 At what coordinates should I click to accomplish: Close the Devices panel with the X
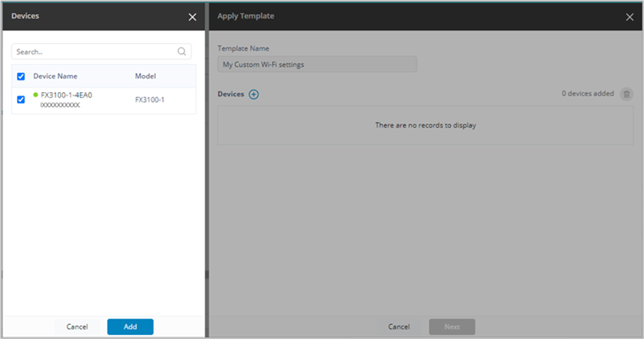tap(192, 17)
